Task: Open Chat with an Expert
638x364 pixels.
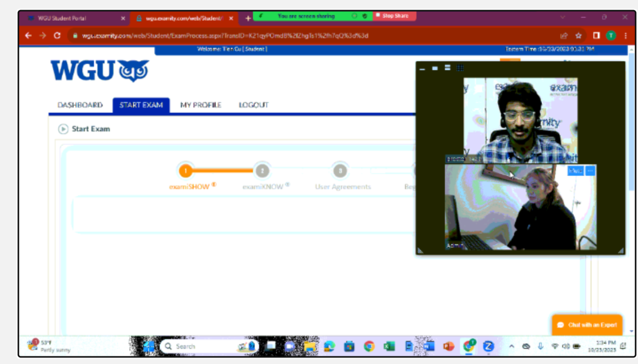Action: pyautogui.click(x=587, y=325)
